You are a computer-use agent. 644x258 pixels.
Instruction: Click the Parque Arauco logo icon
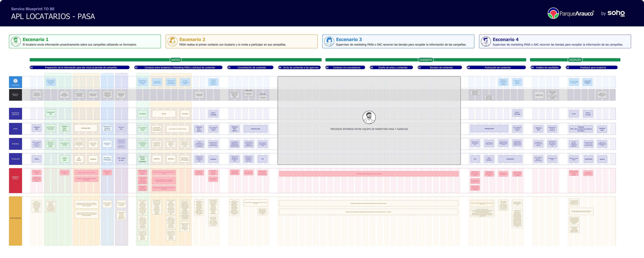[x=553, y=13]
